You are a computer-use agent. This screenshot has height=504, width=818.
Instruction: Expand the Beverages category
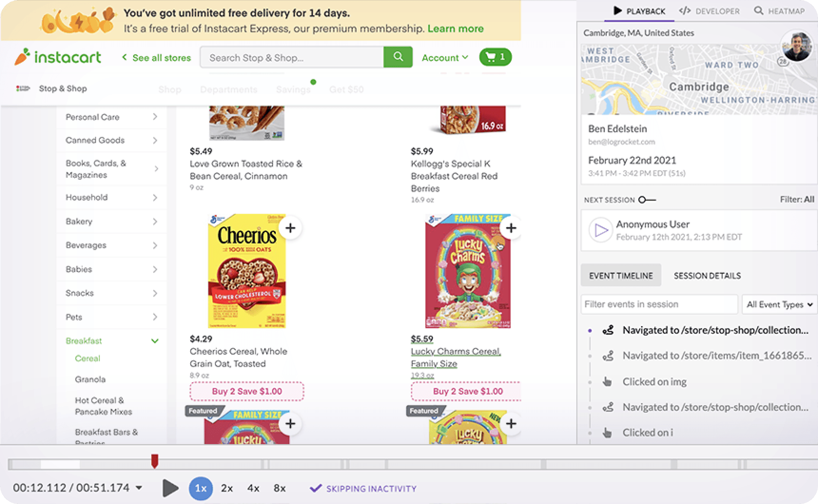tap(111, 245)
